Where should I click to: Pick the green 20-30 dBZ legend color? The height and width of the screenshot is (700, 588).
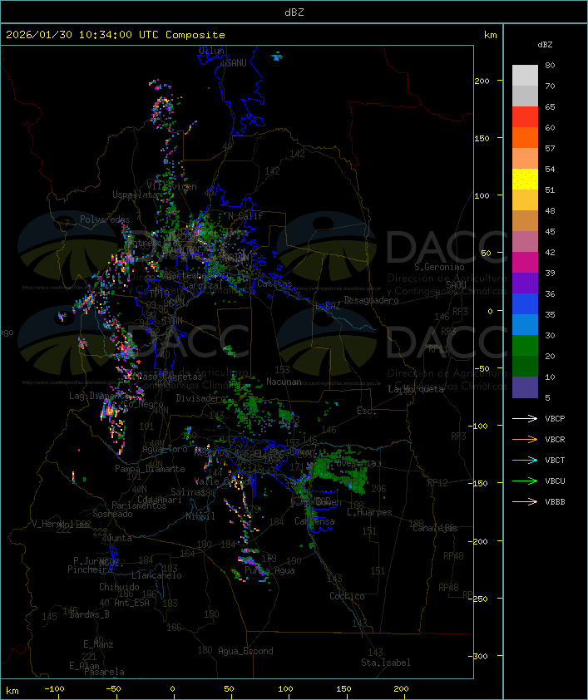525,346
